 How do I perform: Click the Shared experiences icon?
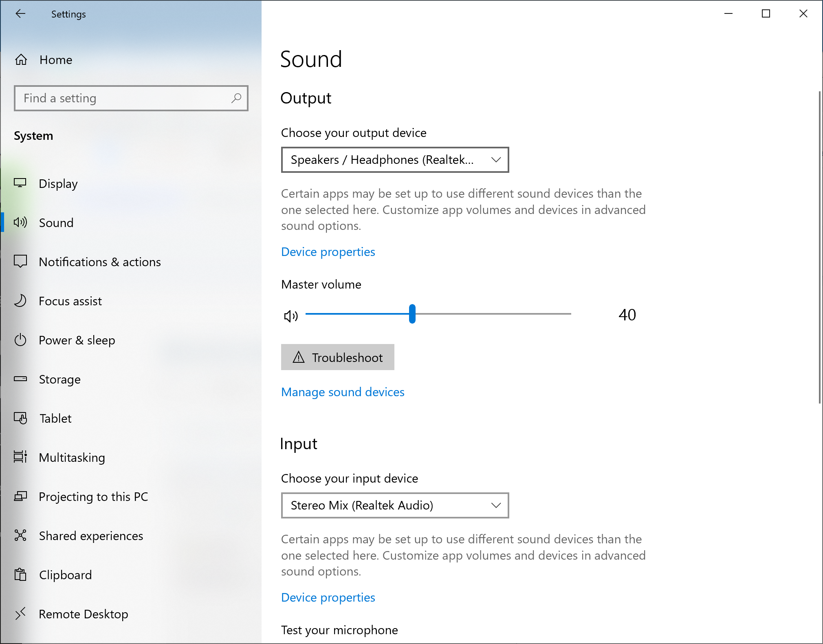tap(20, 536)
